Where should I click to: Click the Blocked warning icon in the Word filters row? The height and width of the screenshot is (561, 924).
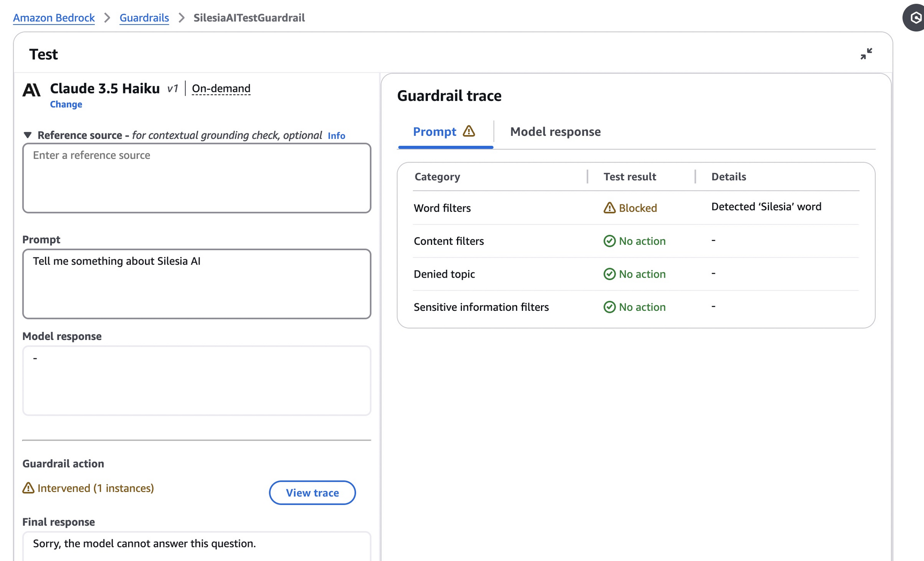pos(609,208)
